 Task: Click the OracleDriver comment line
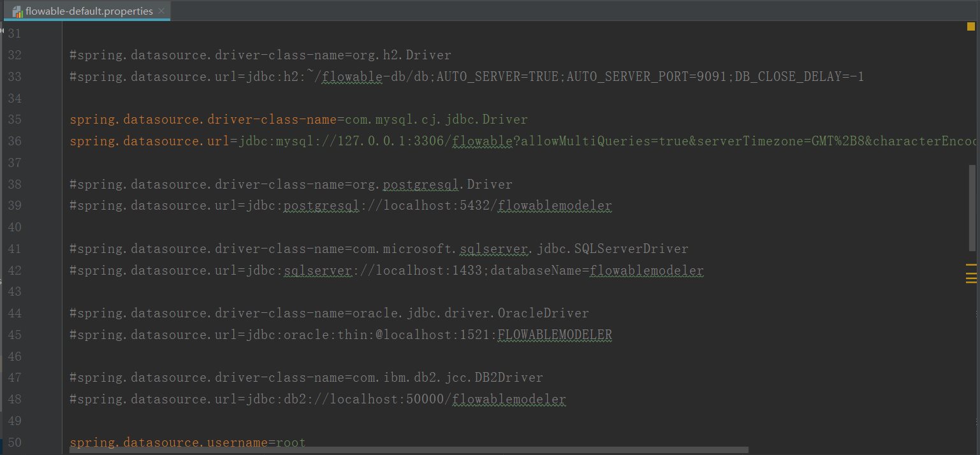click(x=329, y=314)
